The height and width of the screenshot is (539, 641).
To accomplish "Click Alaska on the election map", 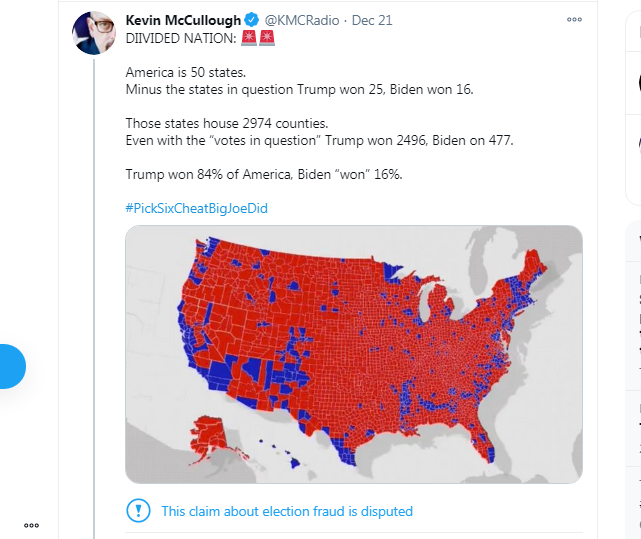I will click(x=208, y=438).
